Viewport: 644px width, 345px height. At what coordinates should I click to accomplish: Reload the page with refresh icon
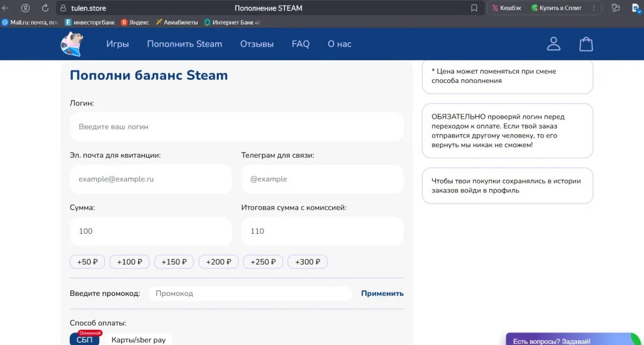[x=45, y=8]
